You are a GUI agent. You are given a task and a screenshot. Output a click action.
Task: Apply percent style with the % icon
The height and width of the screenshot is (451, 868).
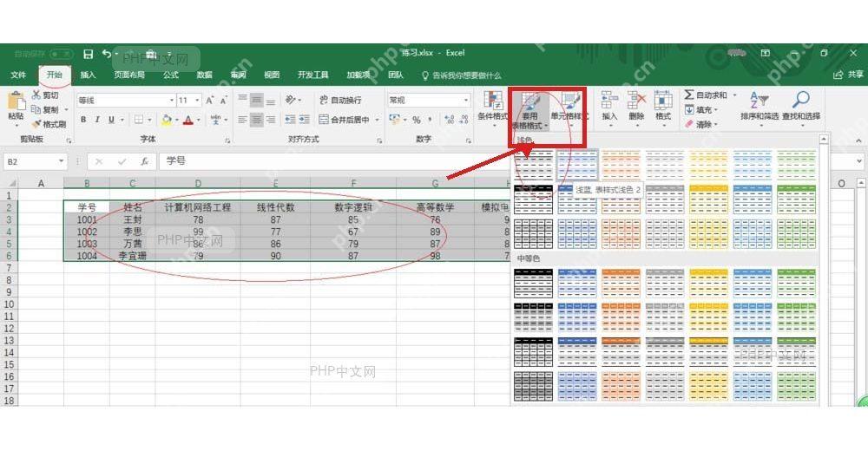(x=417, y=119)
